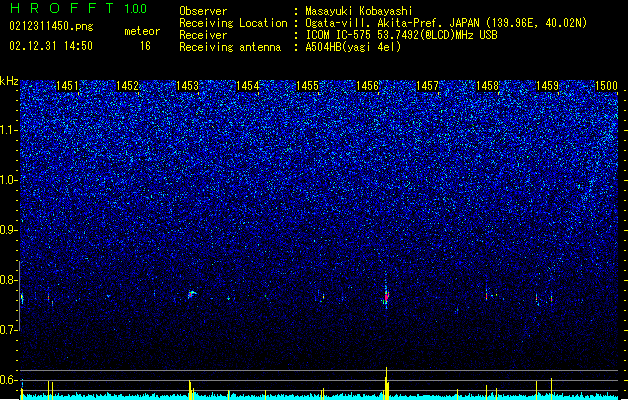The width and height of the screenshot is (629, 400).
Task: Click the 0.6 kHz axis tick label
Action: (8, 380)
